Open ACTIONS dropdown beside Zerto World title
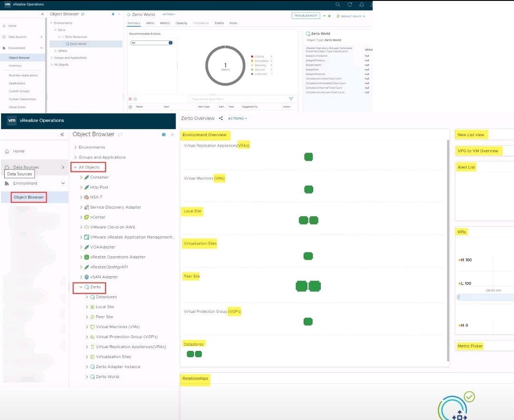Image resolution: width=514 pixels, height=420 pixels. 169,14
